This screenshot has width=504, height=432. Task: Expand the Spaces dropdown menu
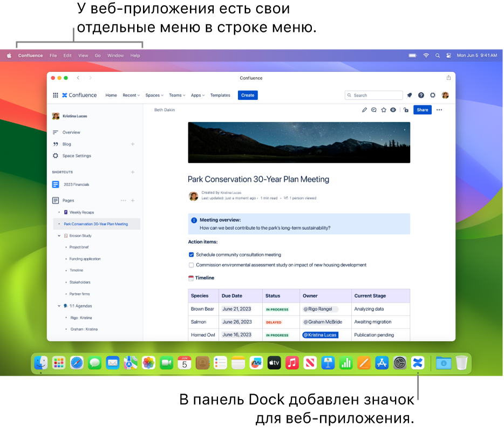tap(154, 95)
